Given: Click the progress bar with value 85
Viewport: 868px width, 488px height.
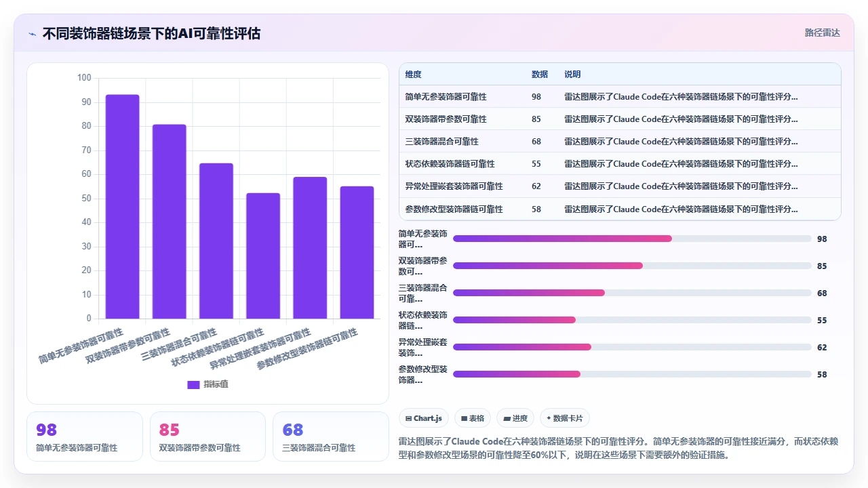Looking at the screenshot, I should (632, 266).
